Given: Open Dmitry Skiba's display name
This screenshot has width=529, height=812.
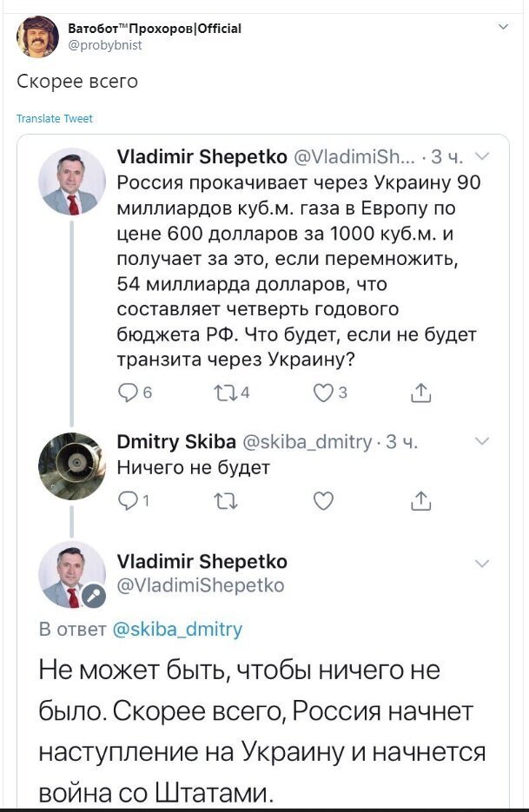Looking at the screenshot, I should click(176, 441).
